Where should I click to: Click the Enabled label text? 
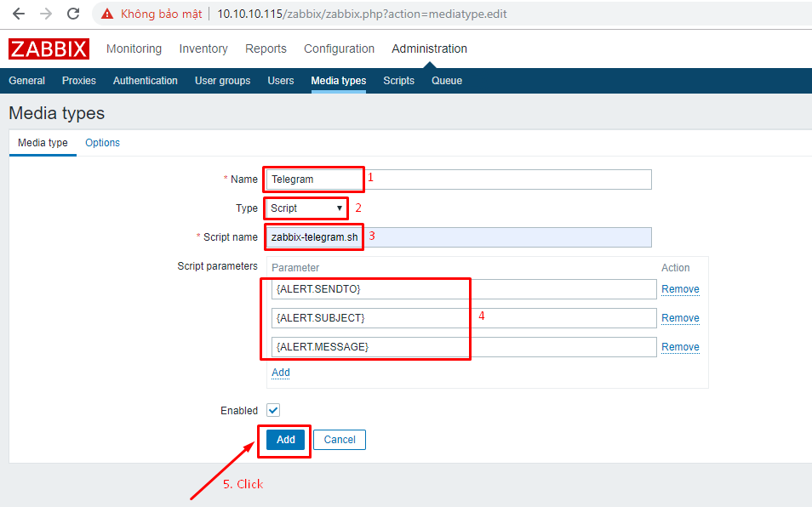(239, 411)
